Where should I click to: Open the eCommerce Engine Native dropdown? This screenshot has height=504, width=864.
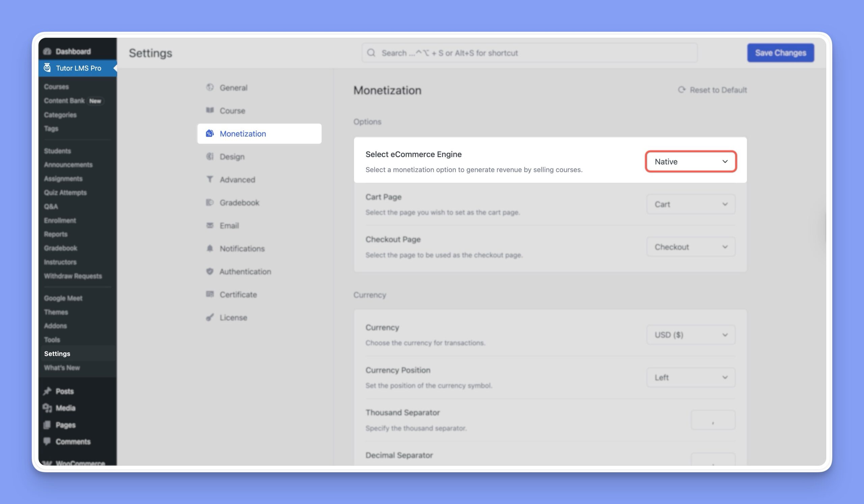691,161
